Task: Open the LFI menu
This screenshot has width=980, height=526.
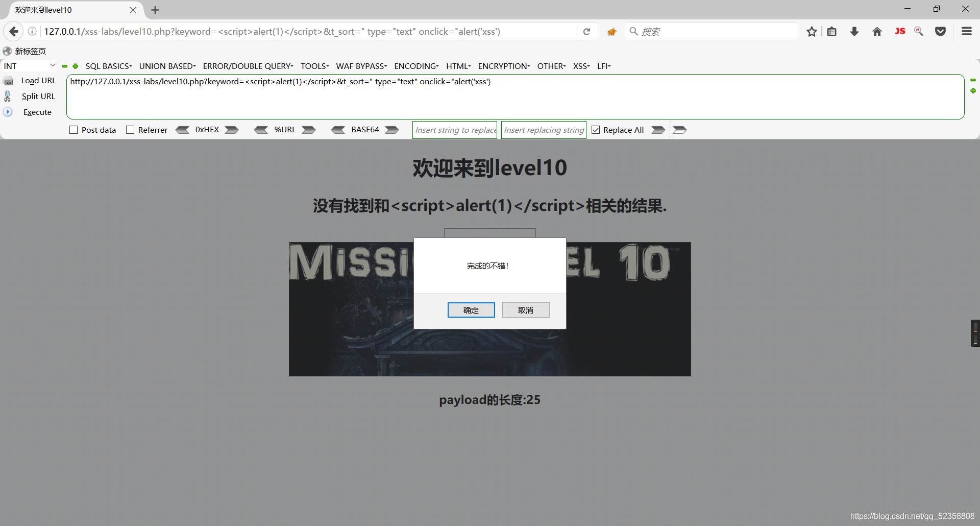Action: point(604,66)
